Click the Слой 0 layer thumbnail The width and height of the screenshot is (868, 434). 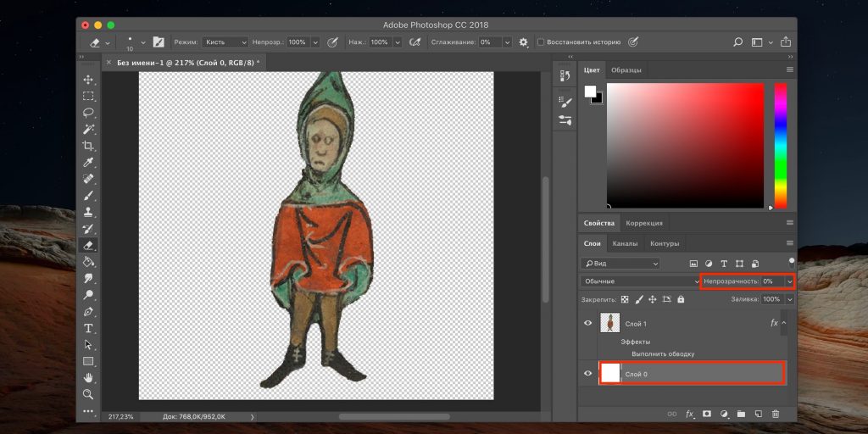click(610, 373)
